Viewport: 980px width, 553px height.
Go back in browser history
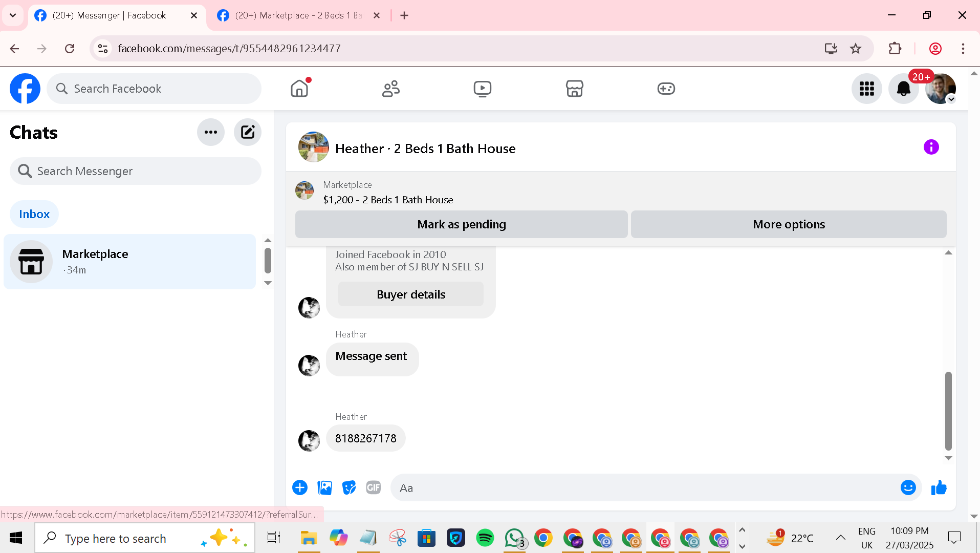[x=14, y=49]
